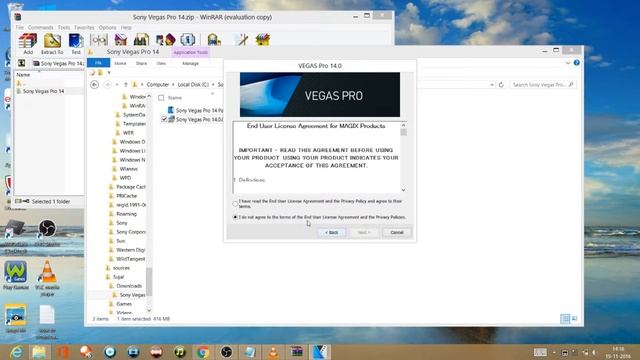The image size is (640, 360).
Task: Switch Explorer to large icons view
Action: tap(575, 318)
